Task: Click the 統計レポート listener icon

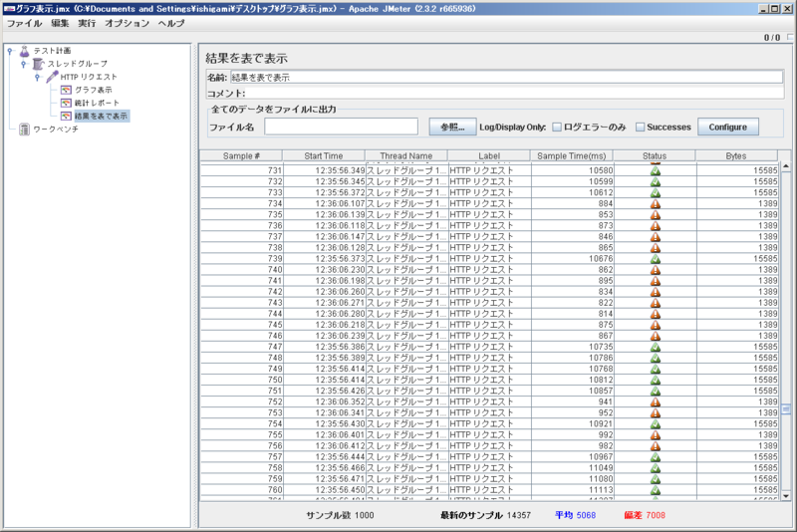Action: 66,104
